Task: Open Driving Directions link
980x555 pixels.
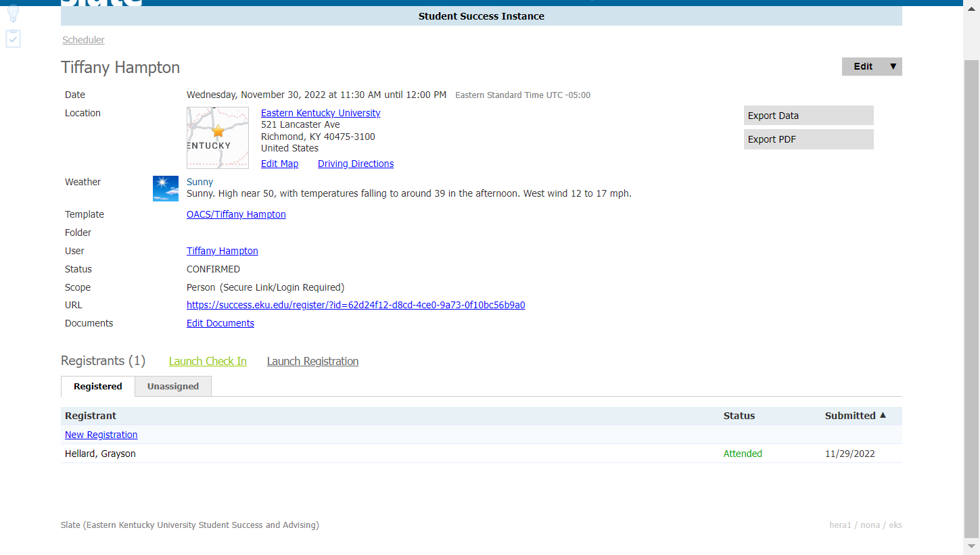Action: [x=356, y=164]
